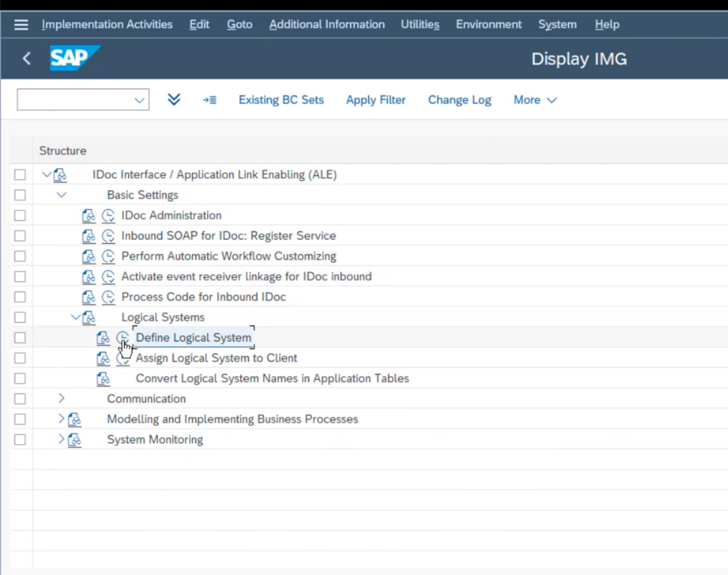
Task: Click the SAP logo
Action: 75,58
